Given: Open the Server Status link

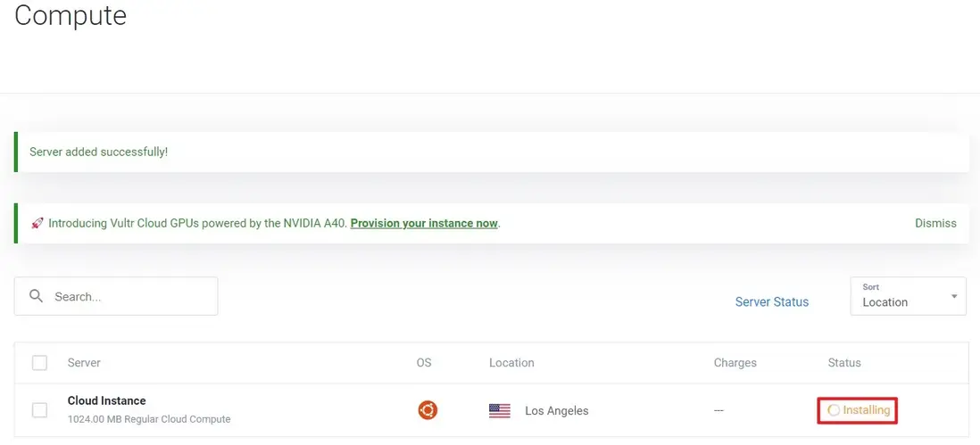Looking at the screenshot, I should (x=772, y=302).
